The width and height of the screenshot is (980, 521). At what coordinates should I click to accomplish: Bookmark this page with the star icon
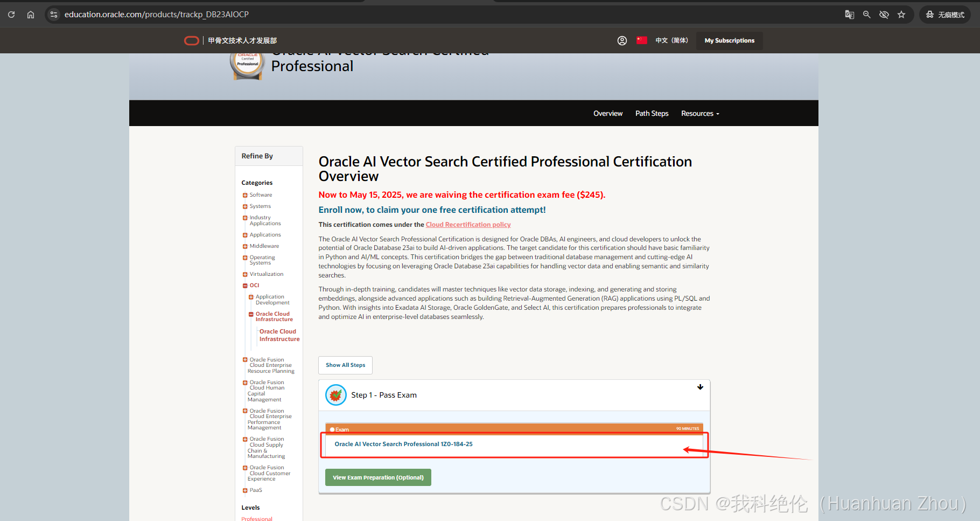coord(901,15)
